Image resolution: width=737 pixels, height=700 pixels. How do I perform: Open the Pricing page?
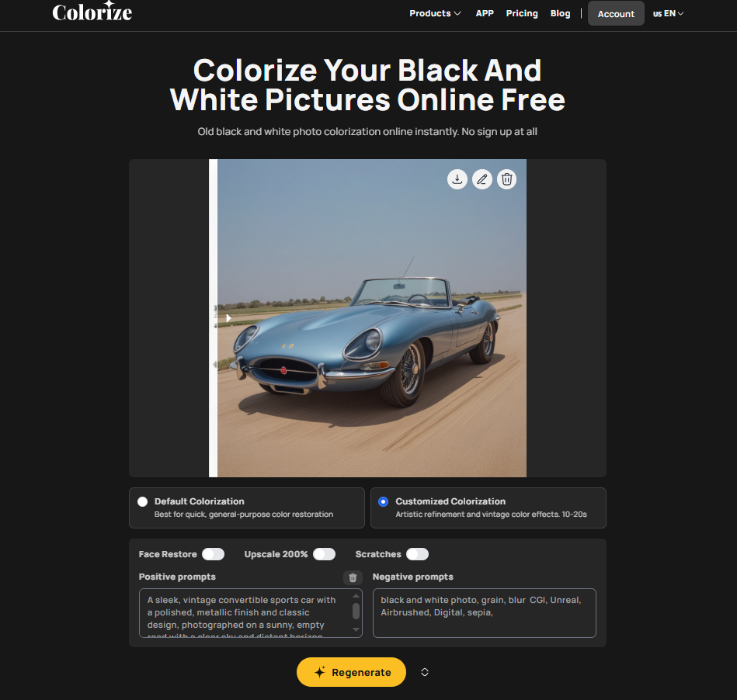(x=522, y=13)
